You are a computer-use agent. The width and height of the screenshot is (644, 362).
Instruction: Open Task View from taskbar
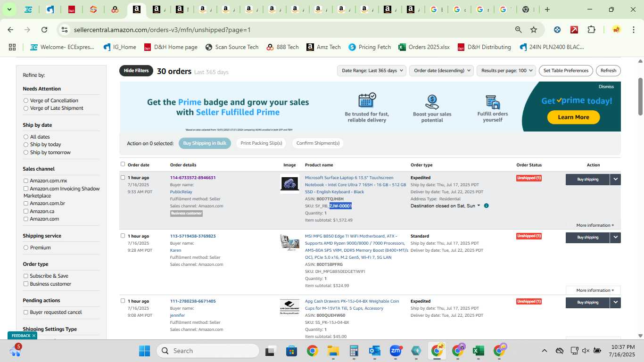point(270,351)
